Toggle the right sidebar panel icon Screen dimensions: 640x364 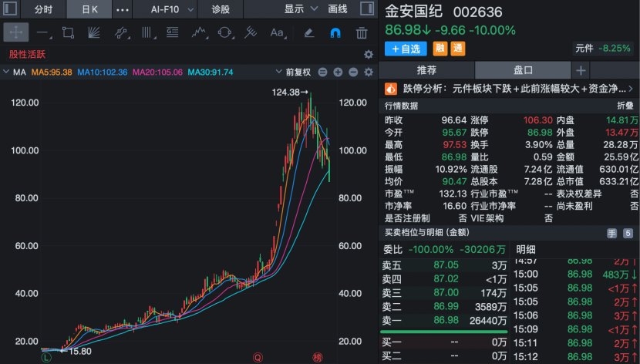(367, 8)
